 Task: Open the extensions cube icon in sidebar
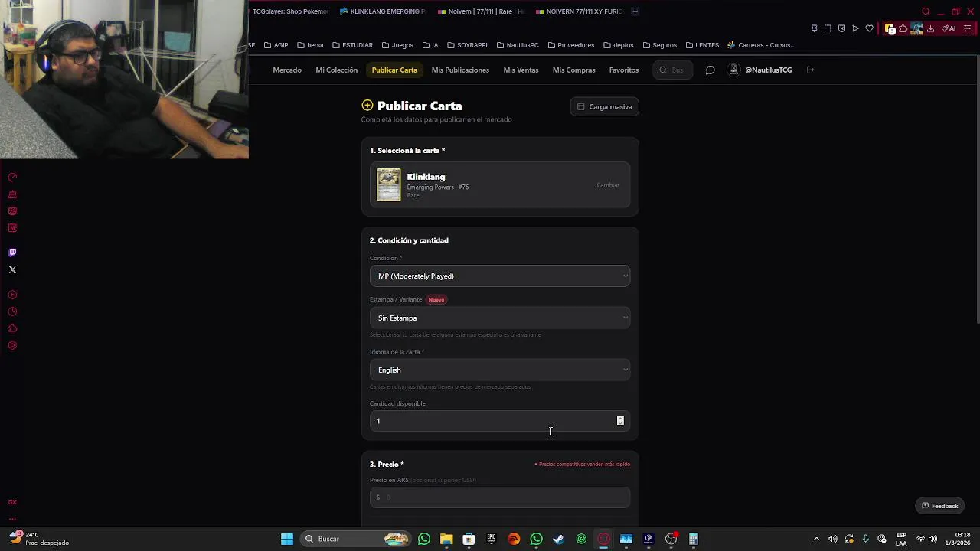pyautogui.click(x=12, y=328)
